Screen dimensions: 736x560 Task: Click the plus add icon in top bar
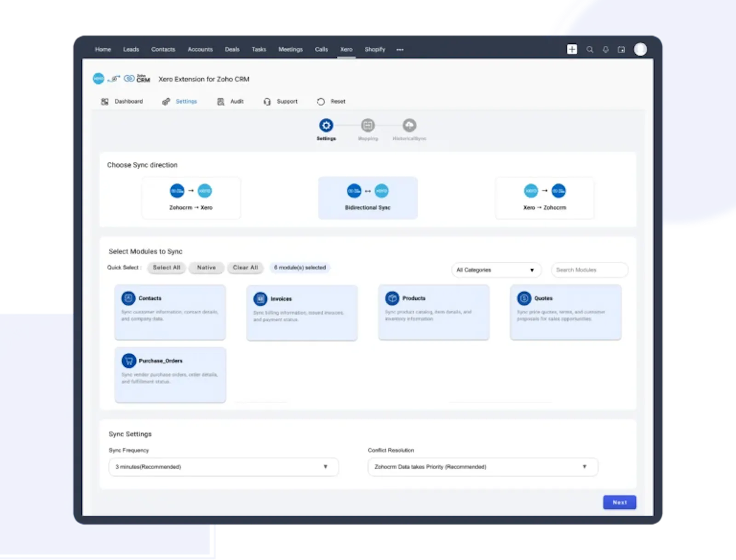[572, 49]
